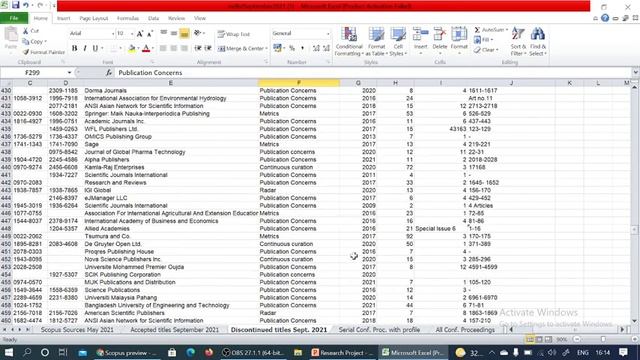
Task: Increase decimal places
Action: point(316,48)
